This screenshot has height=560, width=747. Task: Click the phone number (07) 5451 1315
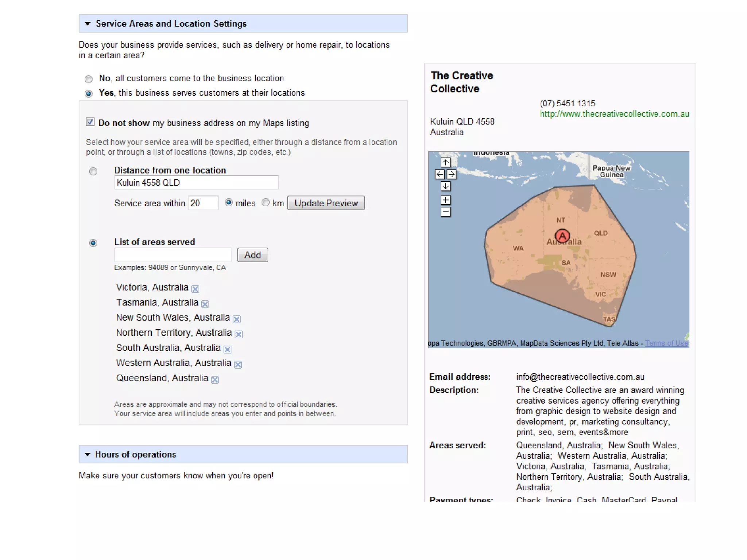(x=567, y=104)
